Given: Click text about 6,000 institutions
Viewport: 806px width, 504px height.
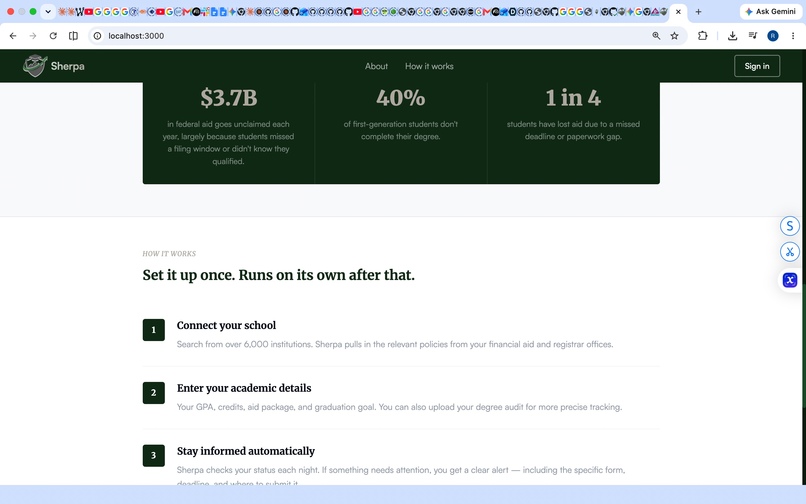Looking at the screenshot, I should pyautogui.click(x=395, y=344).
